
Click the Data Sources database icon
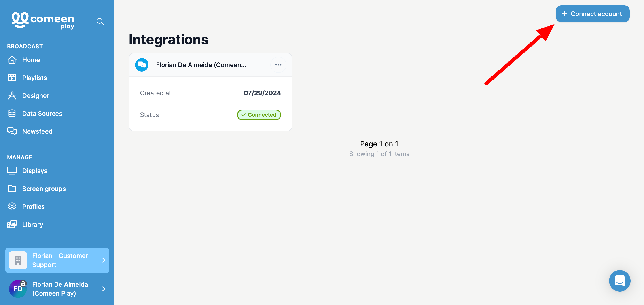(x=12, y=114)
